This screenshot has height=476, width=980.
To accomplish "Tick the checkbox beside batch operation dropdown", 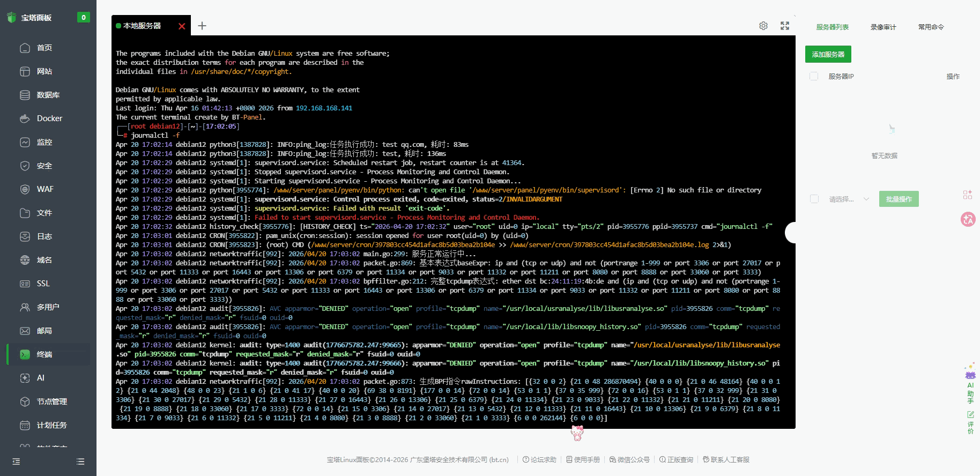I will click(814, 199).
